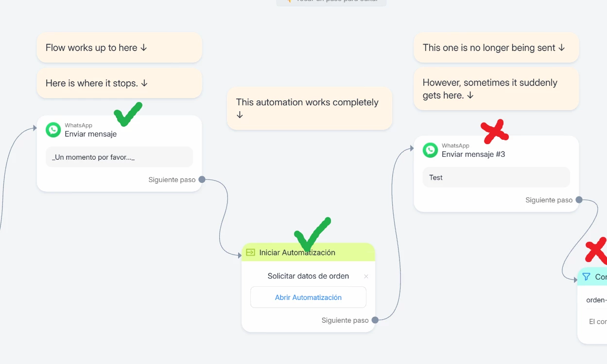Select the "Here is where it stops" note
607x364 pixels.
point(119,83)
